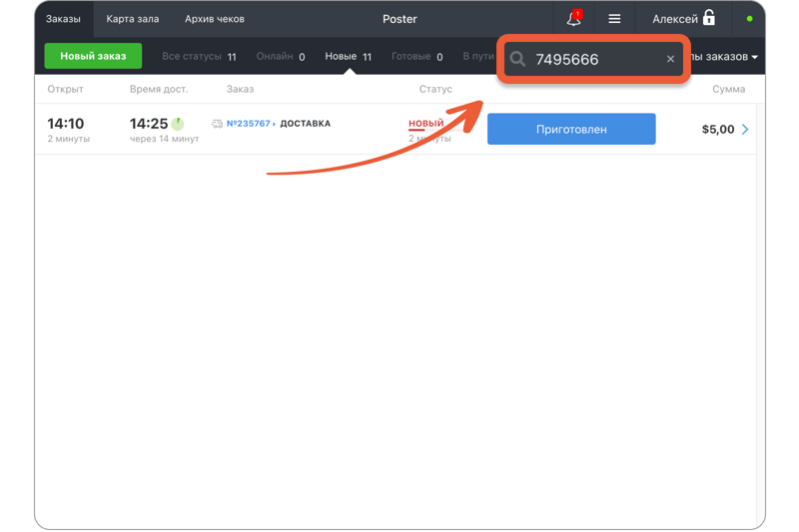Click the delivery time 14:25
Viewport: 799px width, 532px height.
[x=148, y=124]
